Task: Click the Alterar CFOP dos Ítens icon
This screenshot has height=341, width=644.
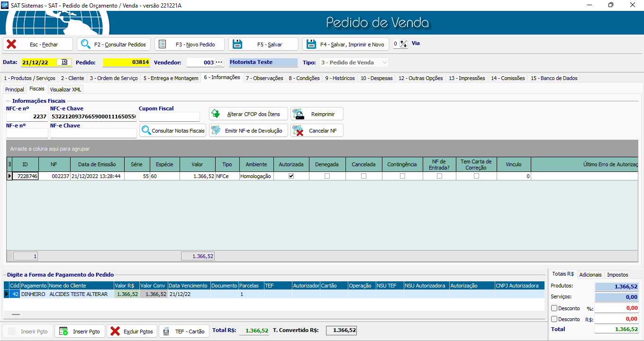Action: click(216, 114)
